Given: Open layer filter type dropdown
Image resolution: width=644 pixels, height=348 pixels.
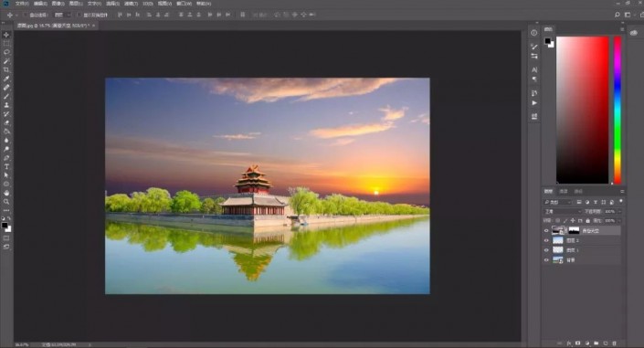Looking at the screenshot, I should [557, 202].
